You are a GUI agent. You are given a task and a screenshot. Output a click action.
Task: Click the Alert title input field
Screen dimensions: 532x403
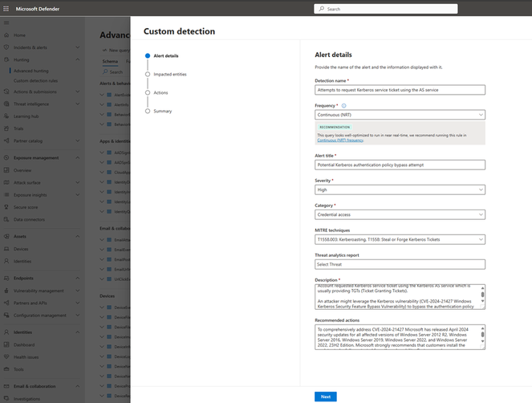[400, 165]
